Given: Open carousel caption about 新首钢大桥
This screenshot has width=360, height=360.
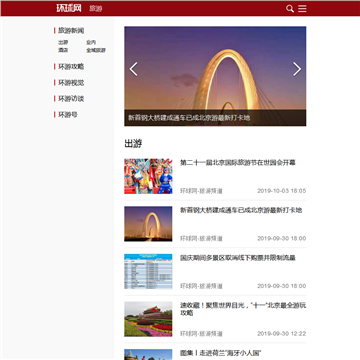Looking at the screenshot, I should click(x=189, y=118).
